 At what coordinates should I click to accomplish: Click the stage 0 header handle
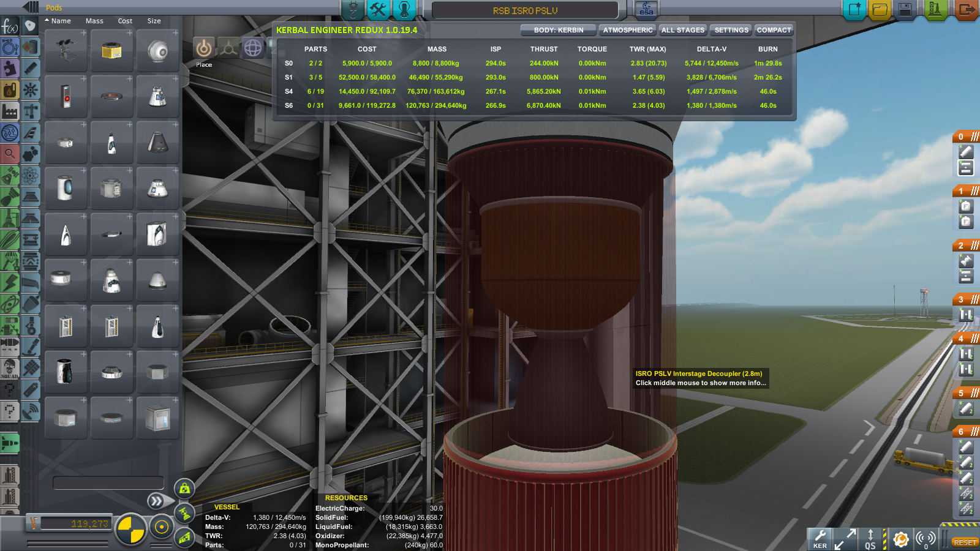967,137
